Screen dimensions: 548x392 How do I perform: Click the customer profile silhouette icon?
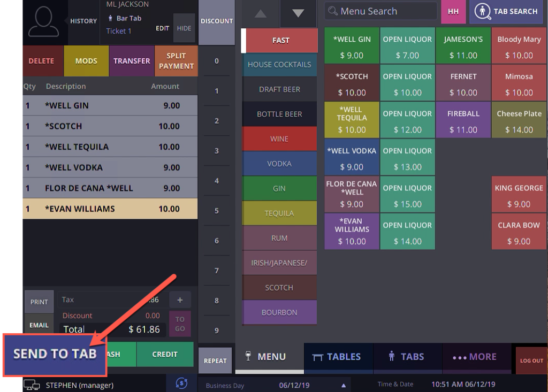pos(44,21)
